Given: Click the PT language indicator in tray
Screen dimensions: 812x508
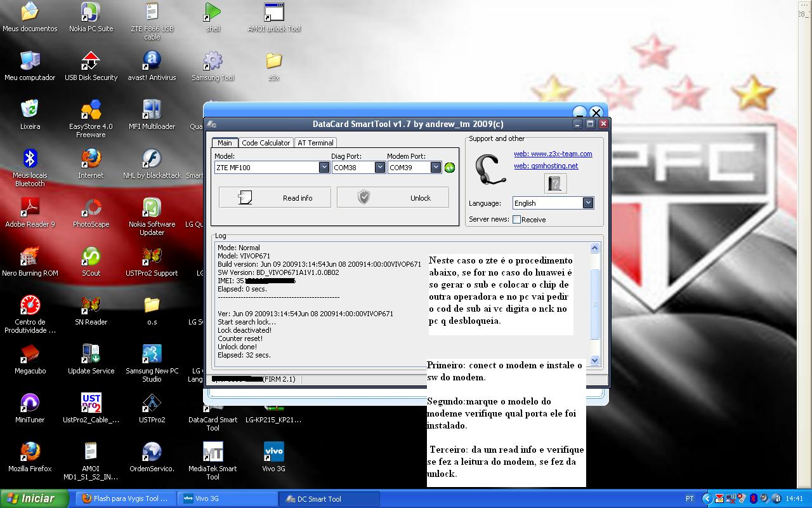Looking at the screenshot, I should pyautogui.click(x=690, y=499).
